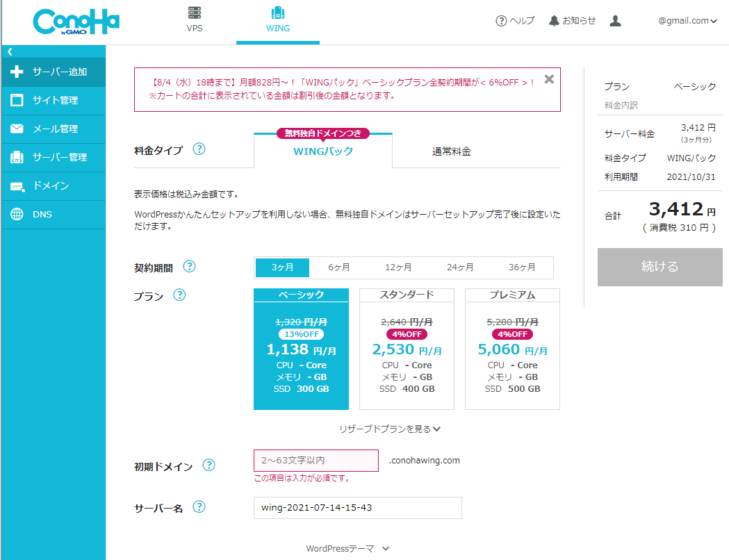Select the ベーシック plan card
Viewport: 729px width, 560px height.
pyautogui.click(x=301, y=349)
